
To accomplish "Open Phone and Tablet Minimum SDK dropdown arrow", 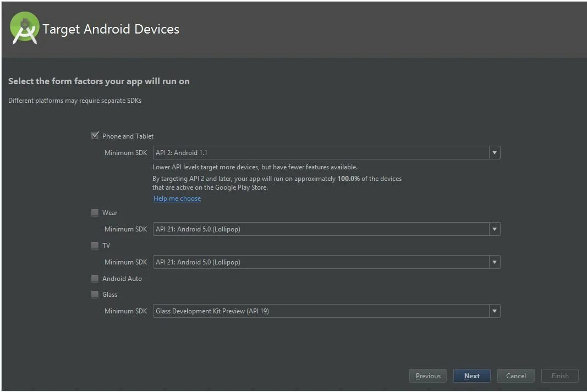I will tap(495, 152).
